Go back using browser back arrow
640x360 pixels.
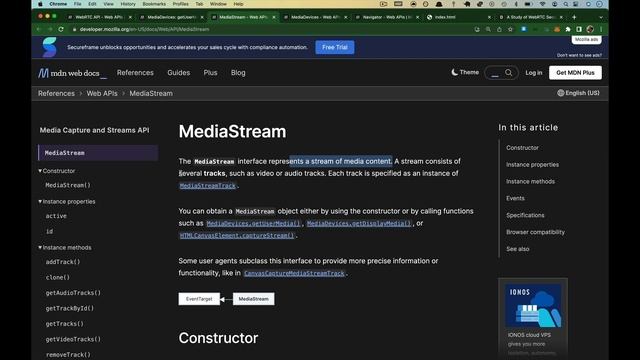39,29
